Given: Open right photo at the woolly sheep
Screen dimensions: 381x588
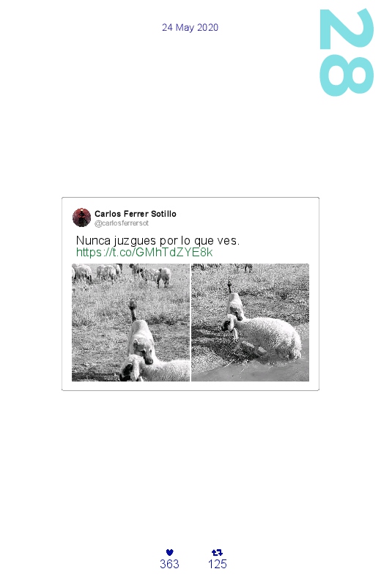Looking at the screenshot, I should pos(268,336).
